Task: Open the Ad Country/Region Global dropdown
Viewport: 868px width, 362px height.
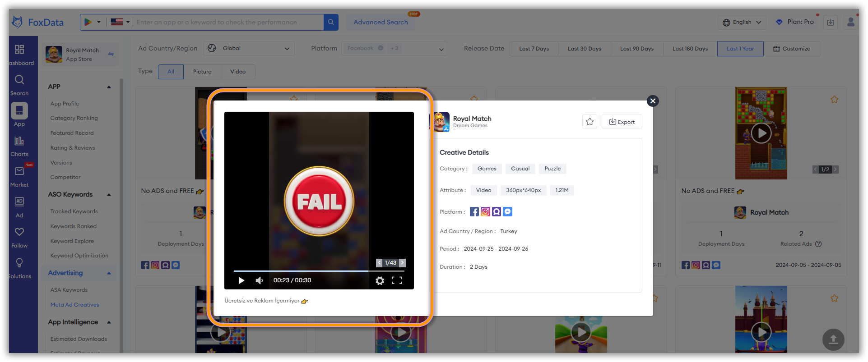Action: (x=249, y=49)
